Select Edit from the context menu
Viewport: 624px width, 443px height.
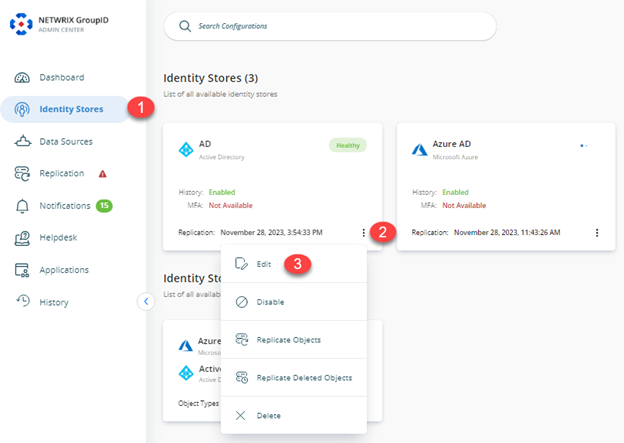[263, 264]
